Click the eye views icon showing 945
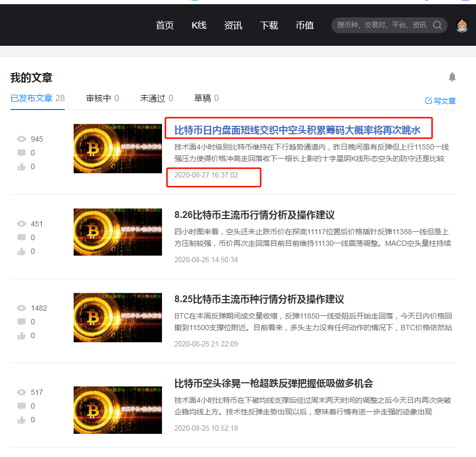This screenshot has width=476, height=457. 21,138
